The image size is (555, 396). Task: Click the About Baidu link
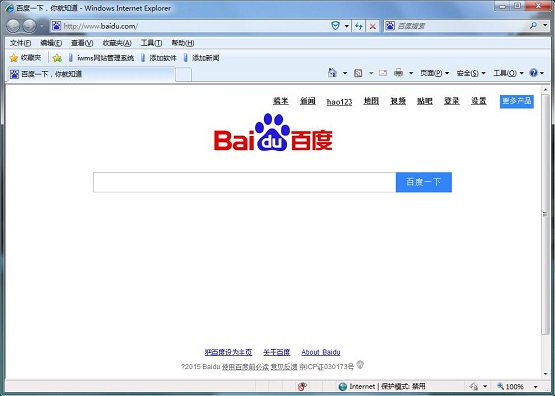click(321, 352)
